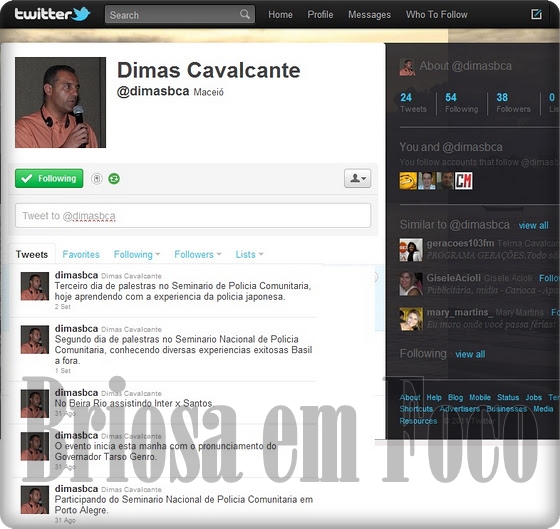Screen dimensions: 560x529
Task: Click the mobile notifications icon beside Following
Action: pyautogui.click(x=96, y=178)
